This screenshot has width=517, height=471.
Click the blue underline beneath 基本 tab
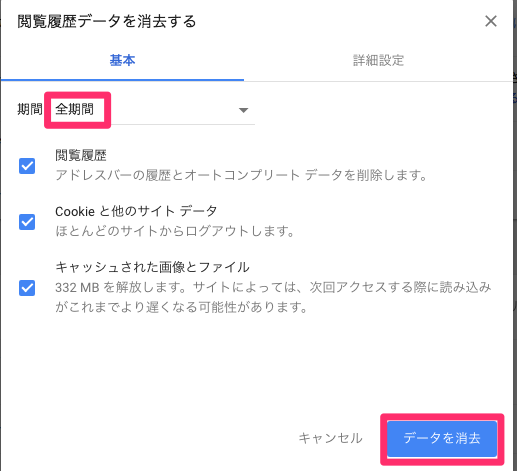(x=122, y=80)
